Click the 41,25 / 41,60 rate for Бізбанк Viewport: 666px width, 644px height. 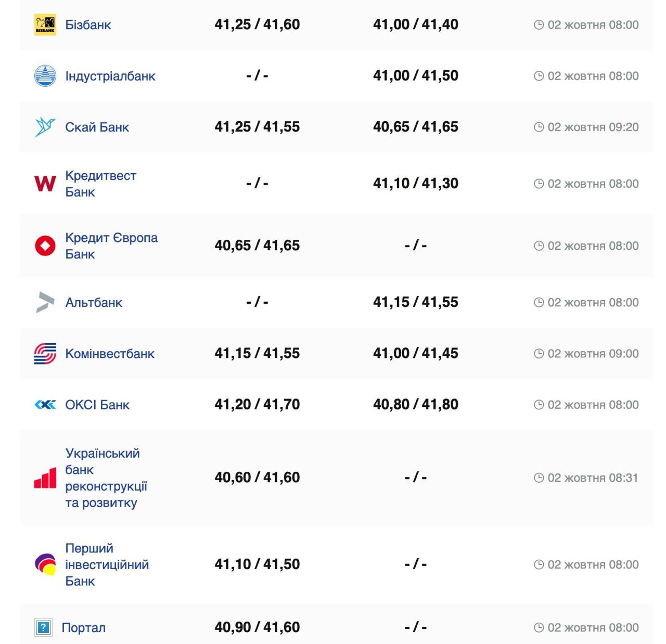point(257,24)
